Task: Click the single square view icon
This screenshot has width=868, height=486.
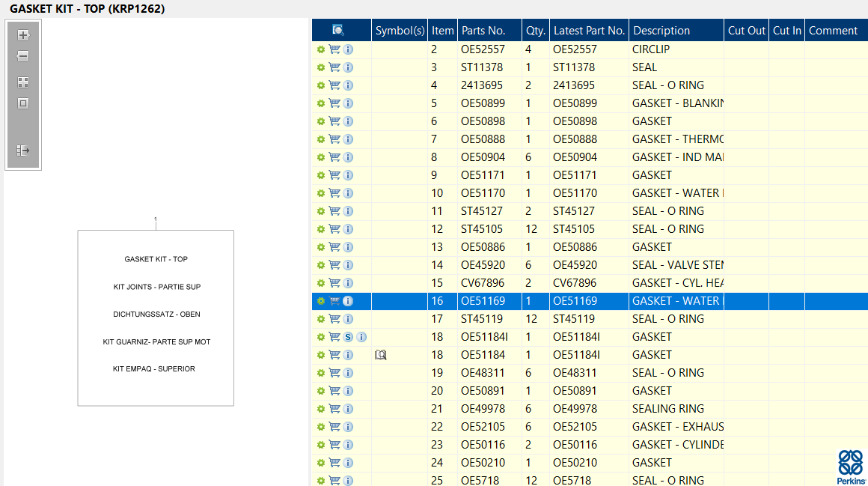Action: [x=23, y=103]
